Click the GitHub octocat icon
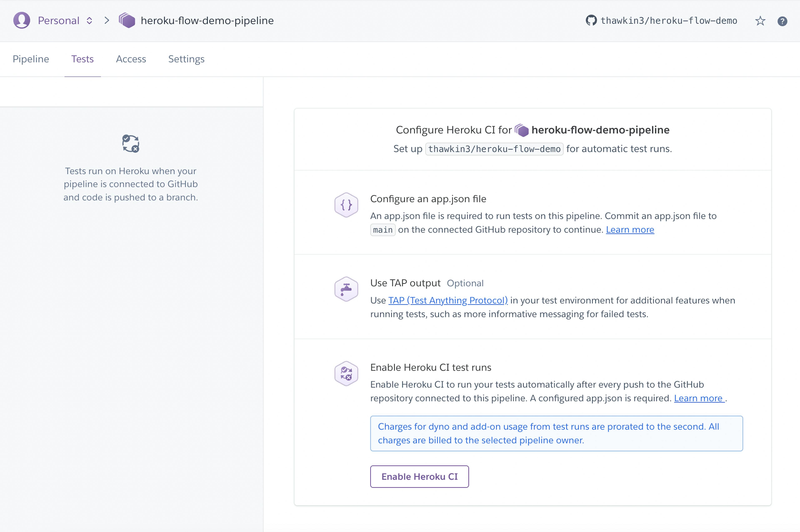The width and height of the screenshot is (800, 532). 591,20
